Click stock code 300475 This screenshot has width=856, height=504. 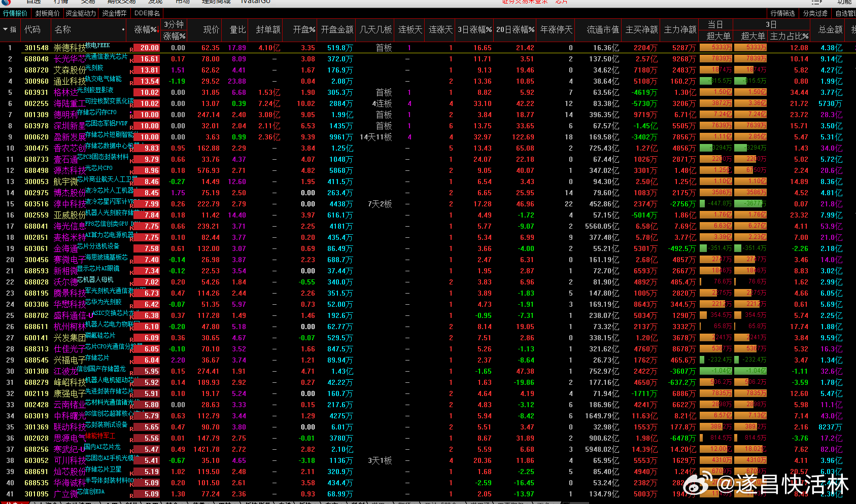37,148
